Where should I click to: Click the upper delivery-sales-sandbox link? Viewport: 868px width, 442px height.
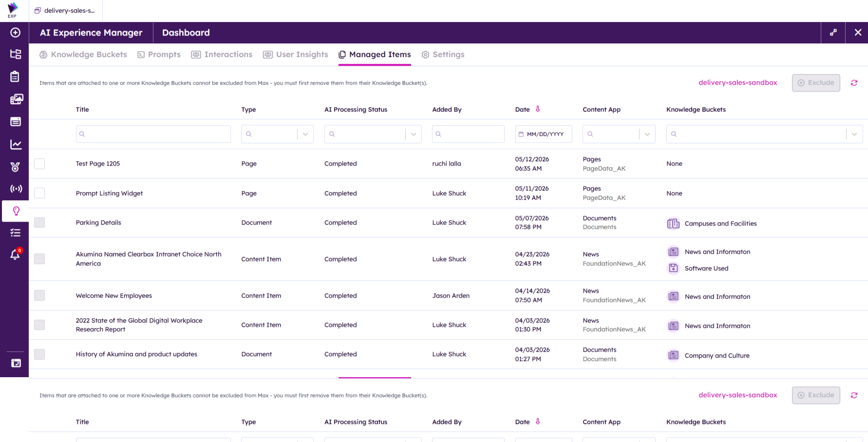click(x=738, y=83)
